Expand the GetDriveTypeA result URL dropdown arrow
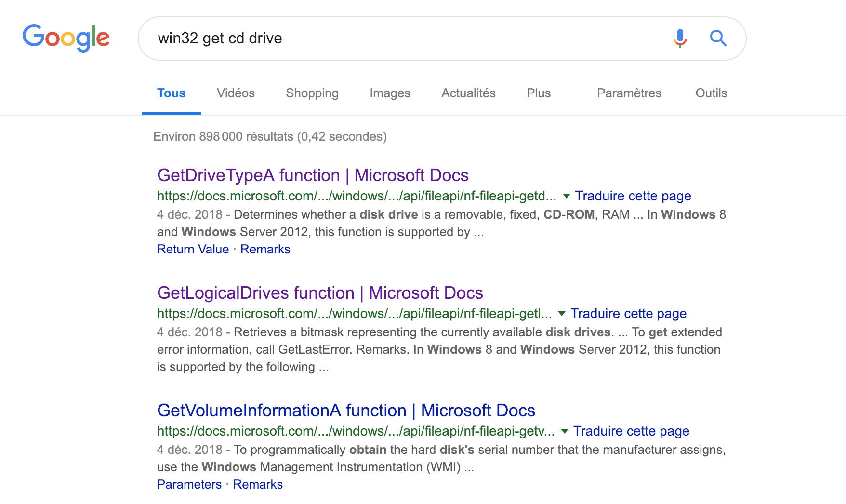846x504 pixels. 567,196
